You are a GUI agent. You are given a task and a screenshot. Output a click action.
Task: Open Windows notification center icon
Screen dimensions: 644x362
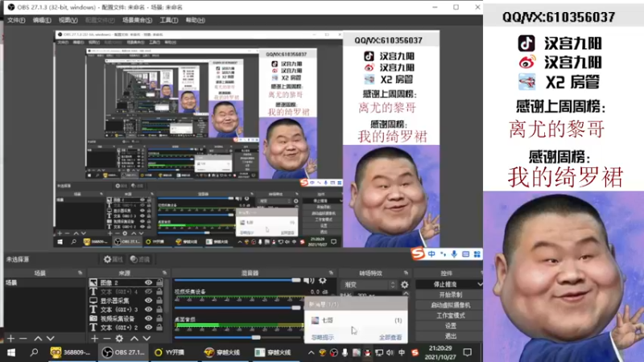coord(468,352)
